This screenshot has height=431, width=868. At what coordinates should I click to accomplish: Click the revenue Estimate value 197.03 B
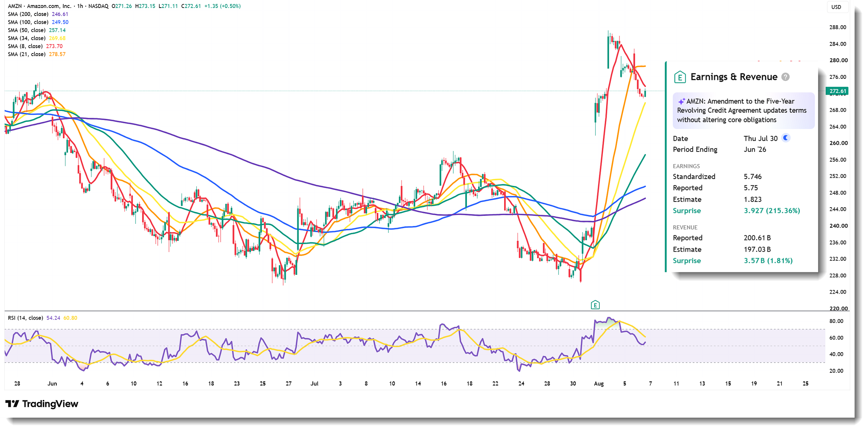click(x=757, y=249)
